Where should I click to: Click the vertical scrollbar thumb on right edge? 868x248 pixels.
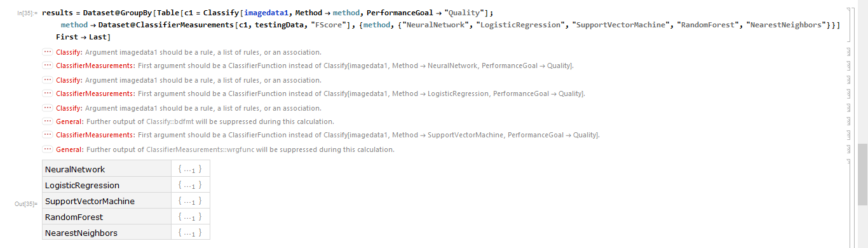tap(862, 174)
